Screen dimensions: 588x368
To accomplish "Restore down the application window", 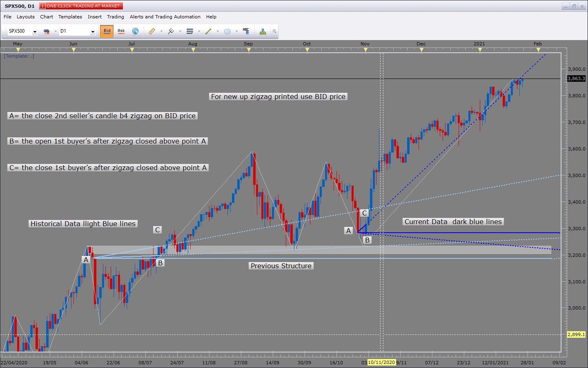I will (x=574, y=6).
